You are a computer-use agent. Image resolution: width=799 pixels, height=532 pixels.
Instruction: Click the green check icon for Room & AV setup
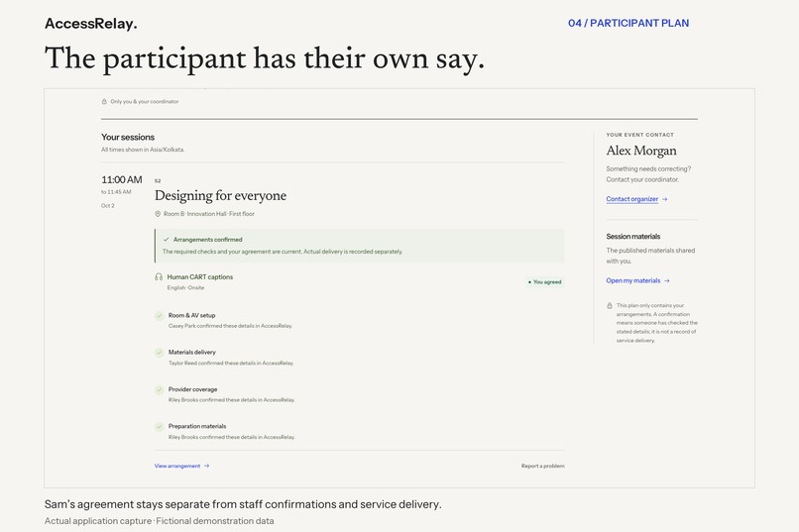click(159, 316)
